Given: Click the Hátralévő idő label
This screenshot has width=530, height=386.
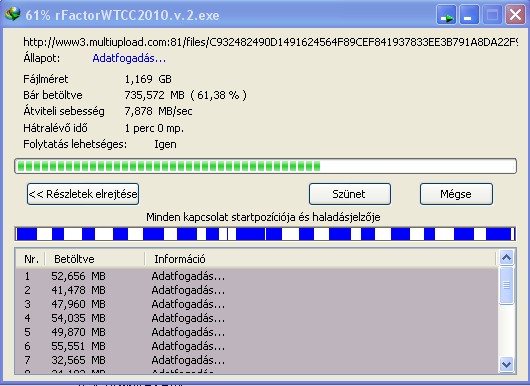Looking at the screenshot, I should point(55,128).
